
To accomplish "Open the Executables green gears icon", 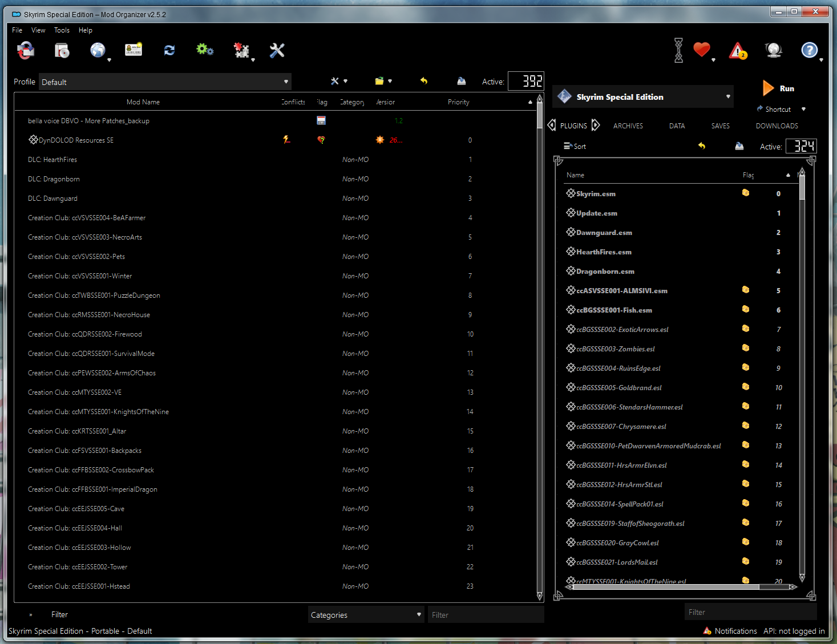I will pos(205,50).
